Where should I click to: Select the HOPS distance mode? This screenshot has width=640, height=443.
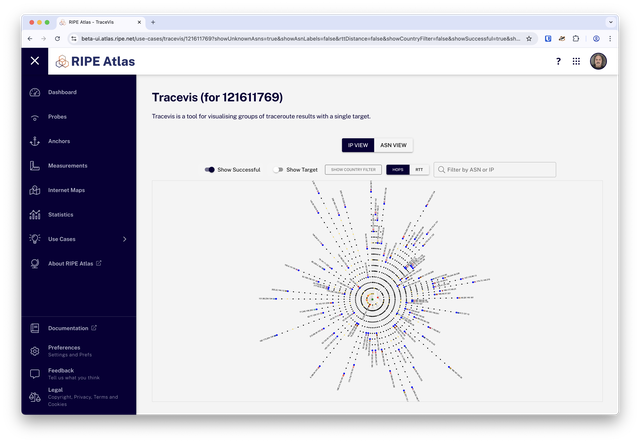coord(398,170)
